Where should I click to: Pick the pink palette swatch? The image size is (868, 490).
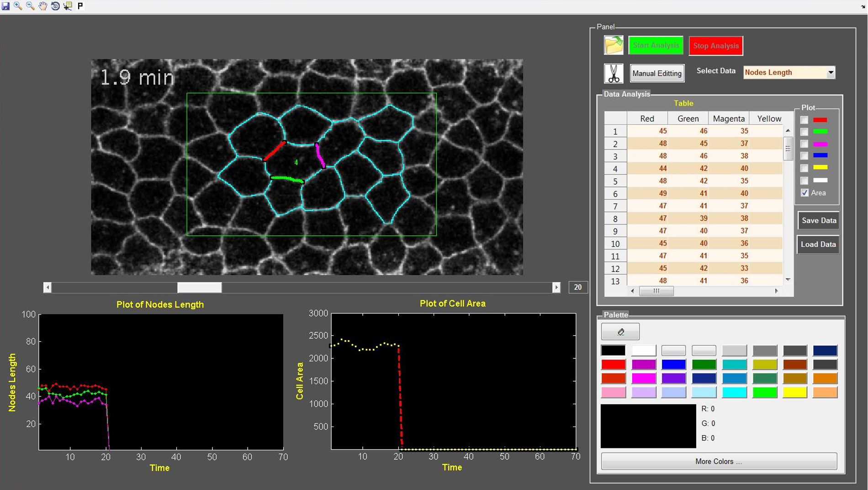pos(613,392)
